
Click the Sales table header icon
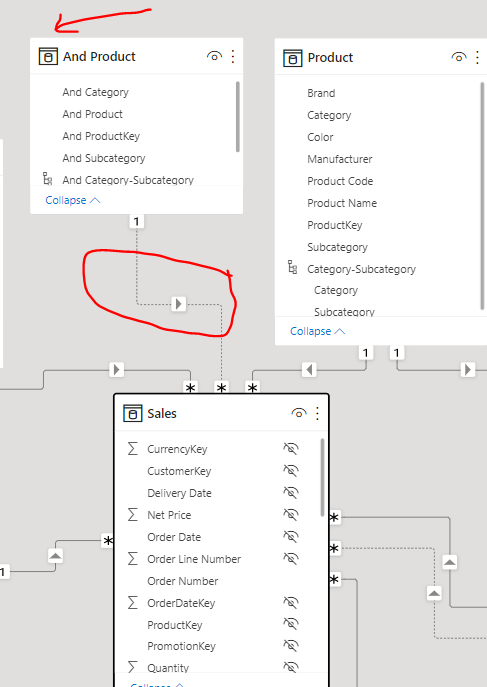point(133,414)
